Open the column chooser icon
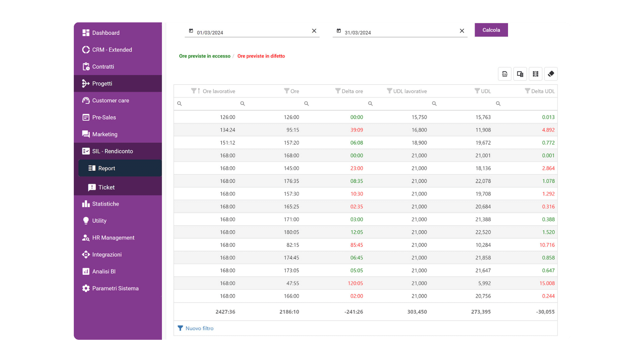 [535, 74]
